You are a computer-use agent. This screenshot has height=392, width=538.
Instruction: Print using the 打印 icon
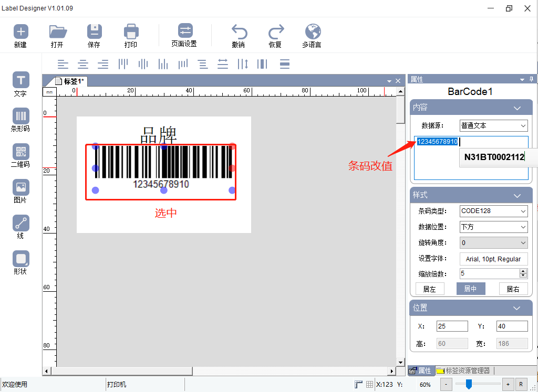[131, 32]
